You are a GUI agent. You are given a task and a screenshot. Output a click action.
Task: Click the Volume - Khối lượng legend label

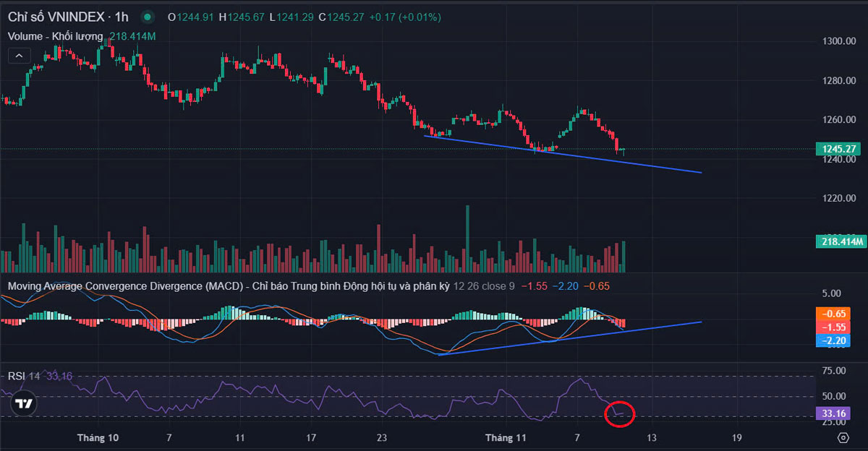click(x=56, y=36)
